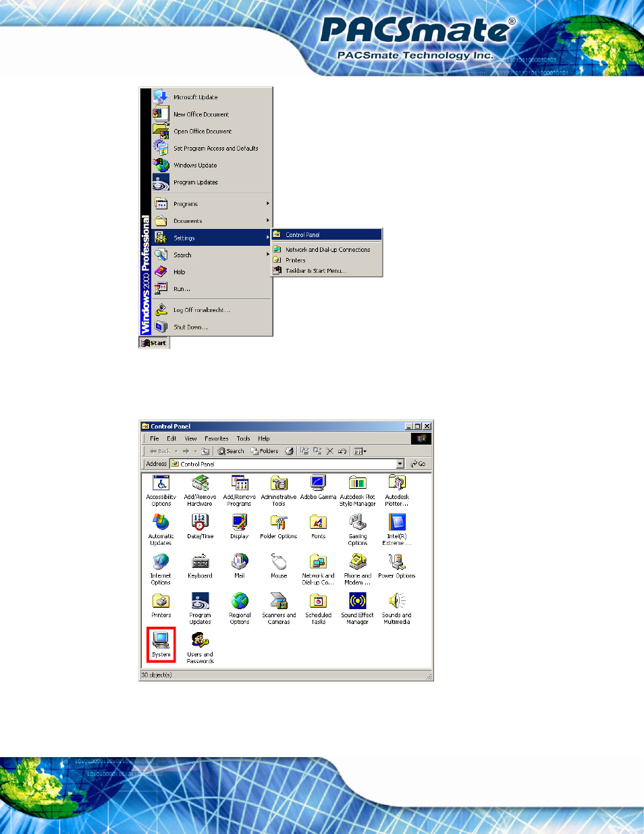Click the Copy To toolbar icon

pos(317,451)
